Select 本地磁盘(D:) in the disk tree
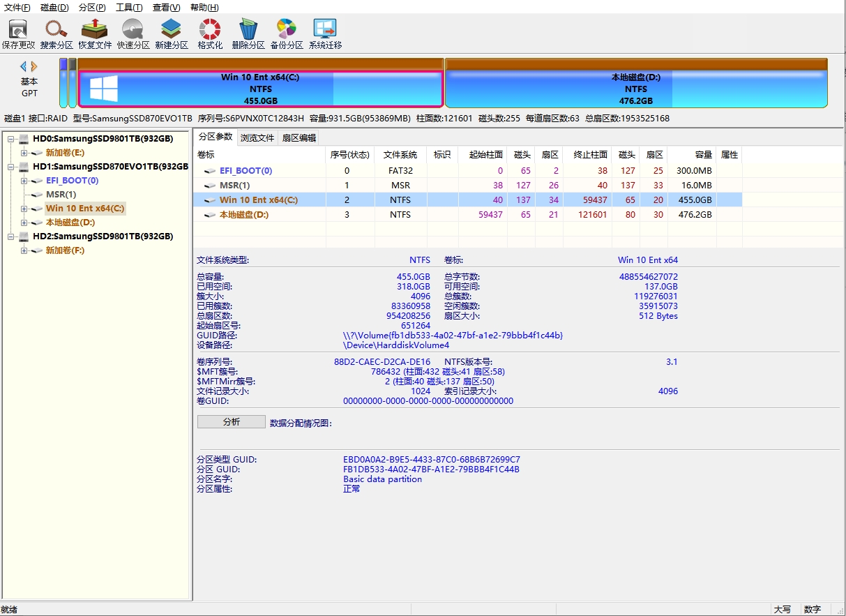The width and height of the screenshot is (846, 616). click(x=70, y=223)
